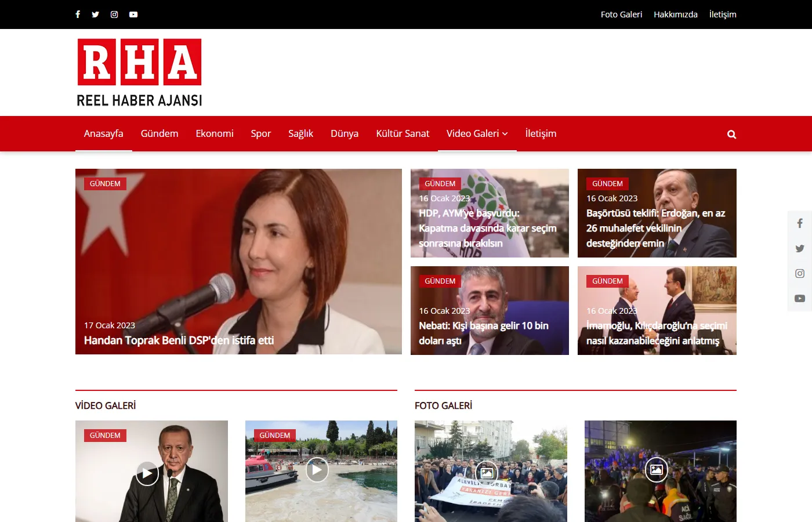Open the Kültür Sanat menu item

(x=403, y=133)
